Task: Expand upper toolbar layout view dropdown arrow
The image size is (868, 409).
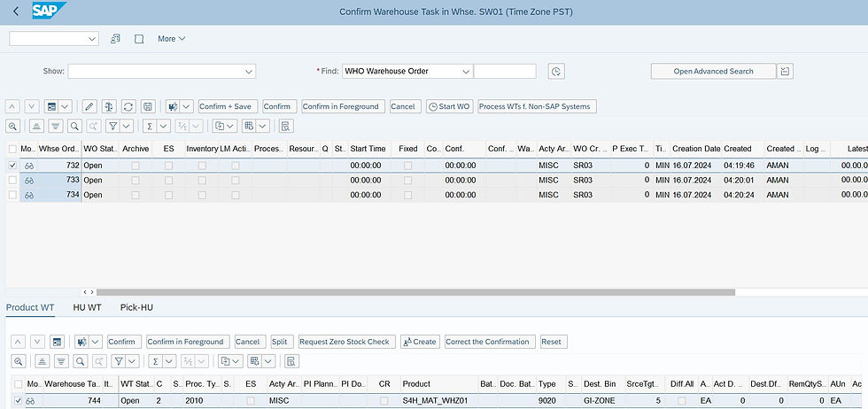Action: [66, 106]
